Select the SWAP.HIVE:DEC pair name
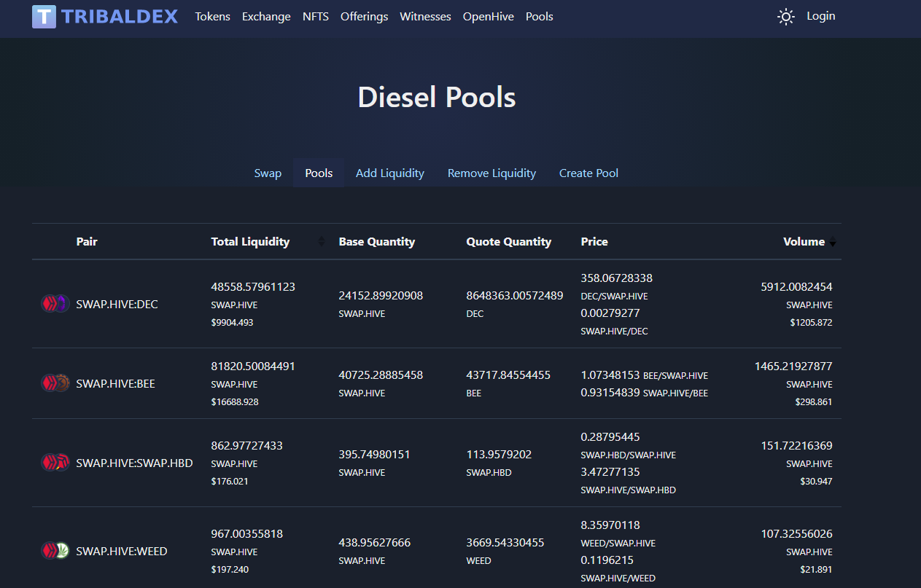This screenshot has width=921, height=588. click(117, 305)
